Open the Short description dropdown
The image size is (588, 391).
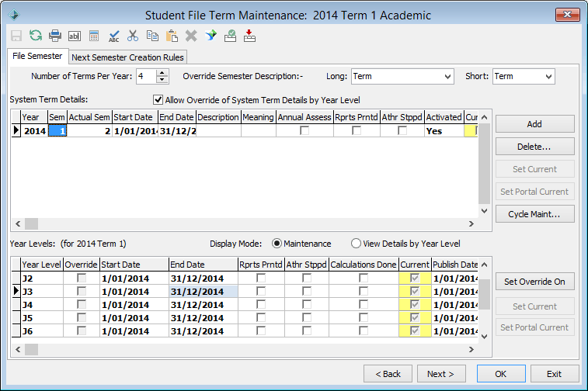[548, 76]
